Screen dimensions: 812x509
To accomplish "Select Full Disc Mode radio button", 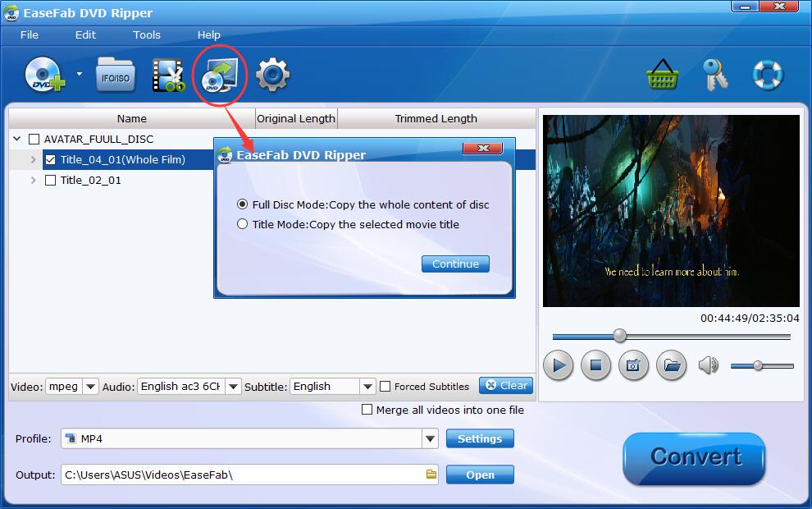I will pyautogui.click(x=242, y=204).
